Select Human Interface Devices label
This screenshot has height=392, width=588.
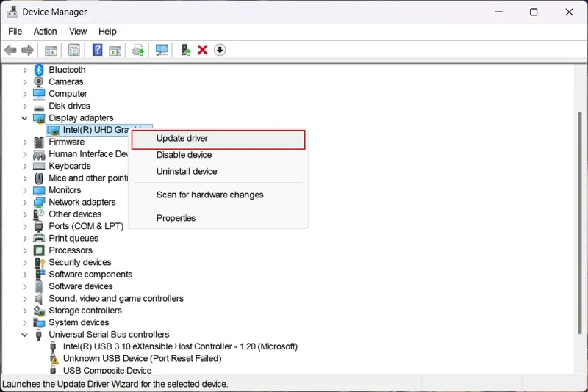click(x=88, y=154)
